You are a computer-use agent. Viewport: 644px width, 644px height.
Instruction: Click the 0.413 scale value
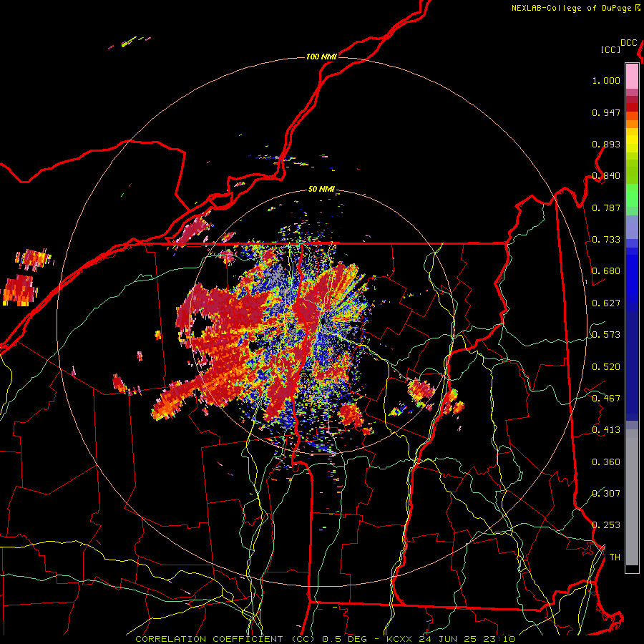tap(606, 430)
